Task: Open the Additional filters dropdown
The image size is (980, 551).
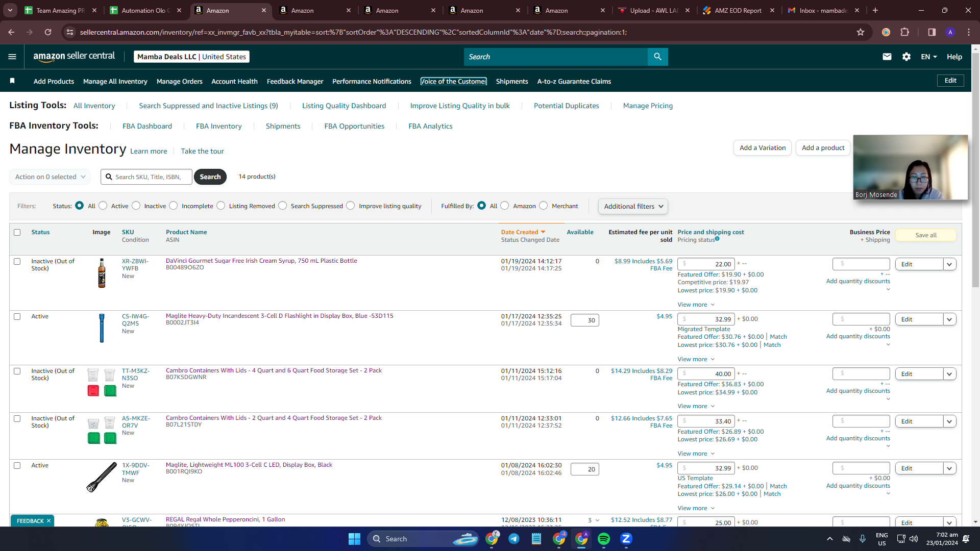Action: coord(633,206)
